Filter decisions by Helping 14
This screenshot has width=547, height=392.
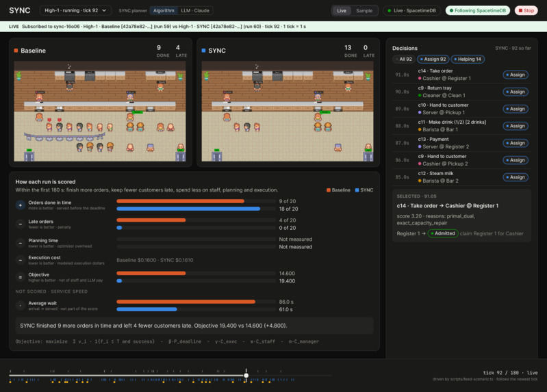pos(468,59)
